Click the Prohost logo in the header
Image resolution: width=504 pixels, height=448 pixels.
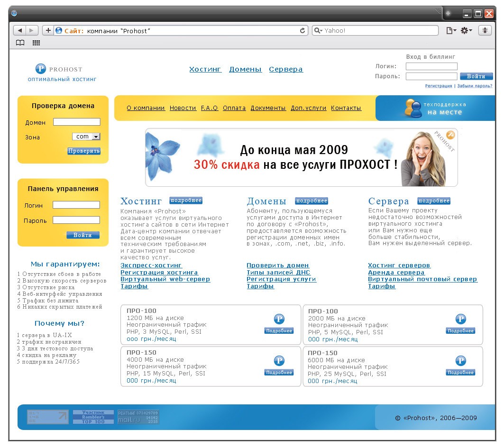point(59,69)
